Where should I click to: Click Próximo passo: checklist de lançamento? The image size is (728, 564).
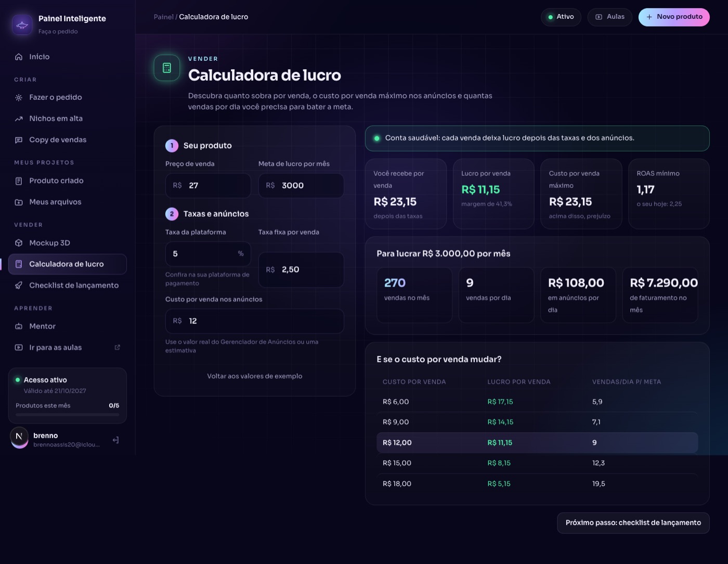[633, 523]
